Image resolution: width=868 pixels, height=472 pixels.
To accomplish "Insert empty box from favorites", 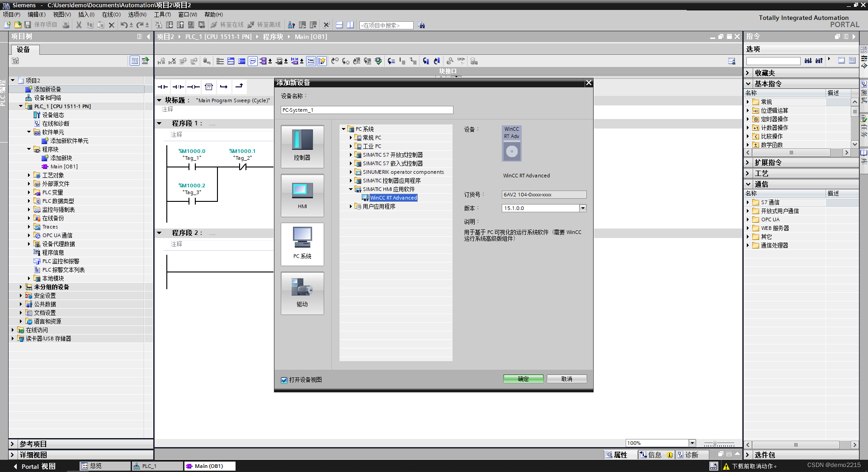I will click(209, 86).
